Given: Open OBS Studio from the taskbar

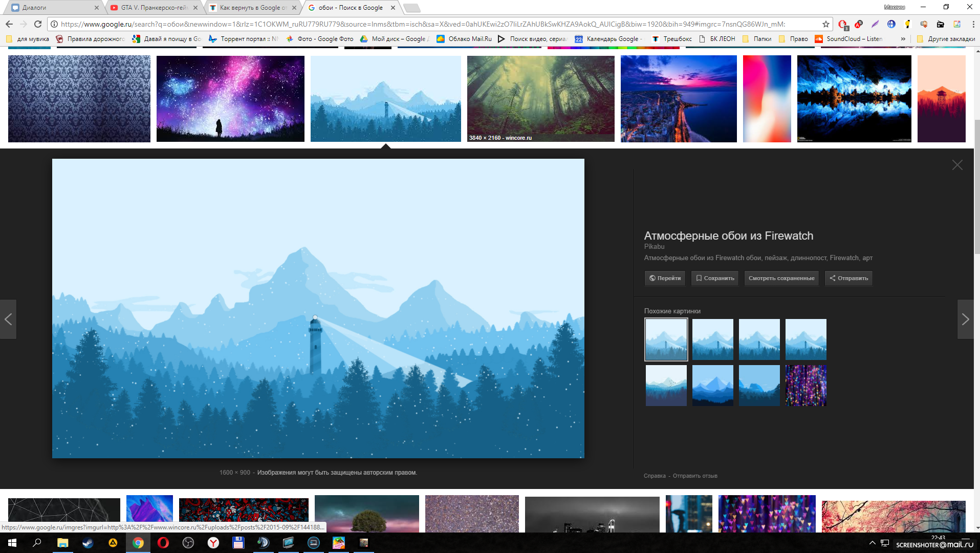Looking at the screenshot, I should pos(188,543).
